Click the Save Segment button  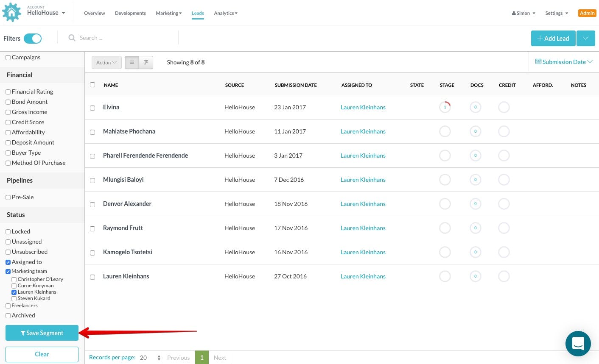click(42, 333)
